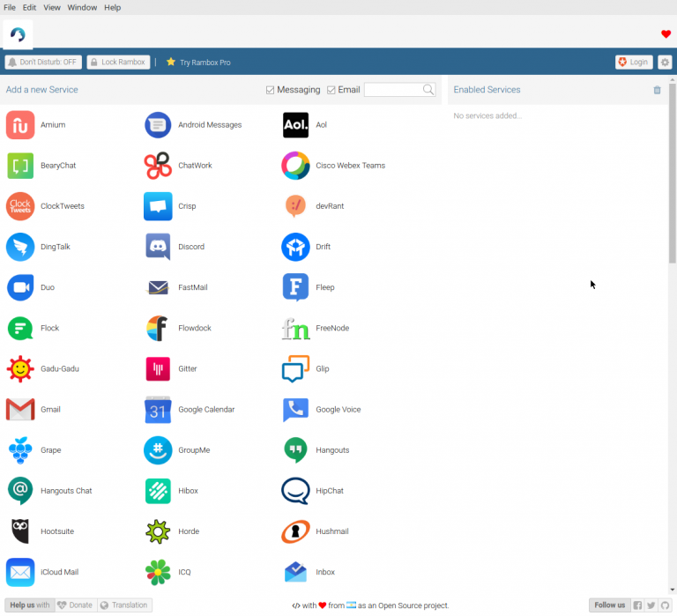Click the Login button
The width and height of the screenshot is (677, 616).
634,63
